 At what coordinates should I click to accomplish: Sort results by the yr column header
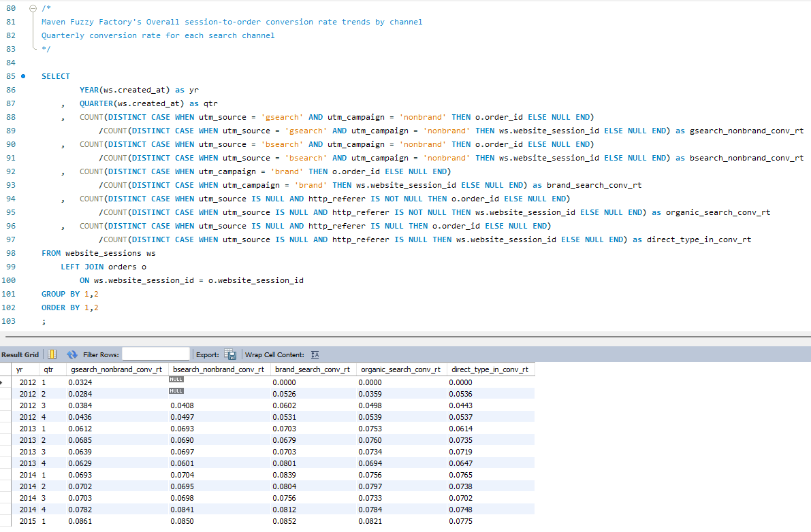coord(20,371)
